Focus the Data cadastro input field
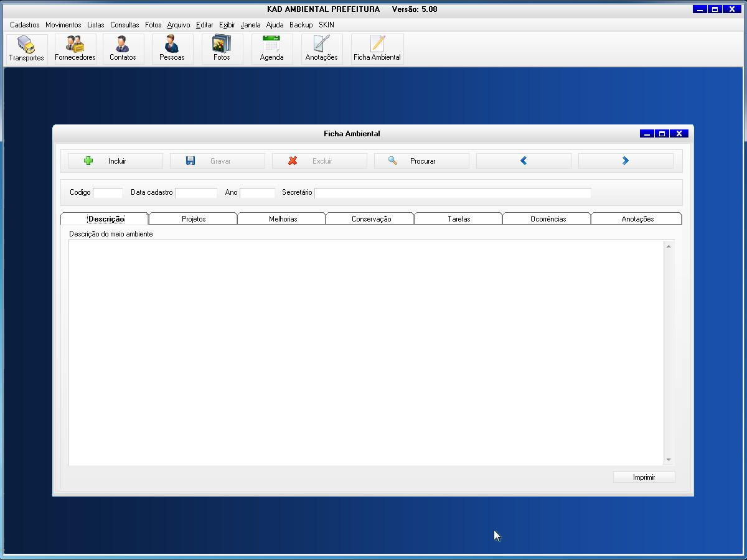 click(x=196, y=193)
